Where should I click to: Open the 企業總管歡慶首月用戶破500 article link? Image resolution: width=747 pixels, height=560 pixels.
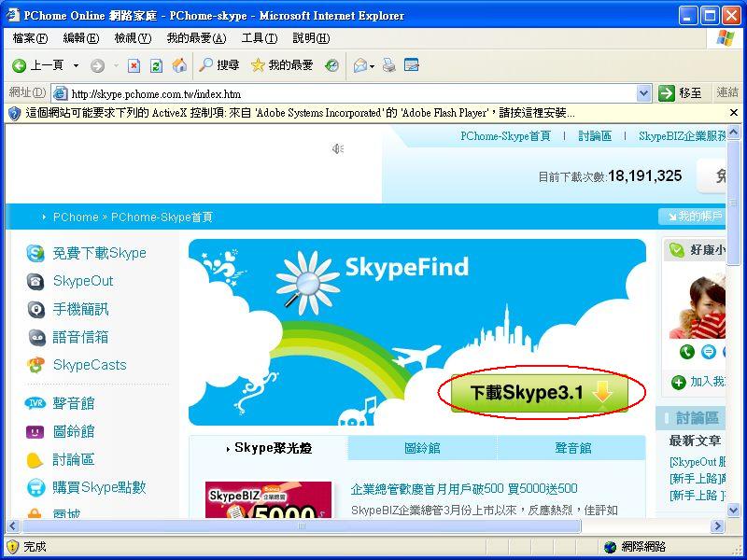coord(464,488)
